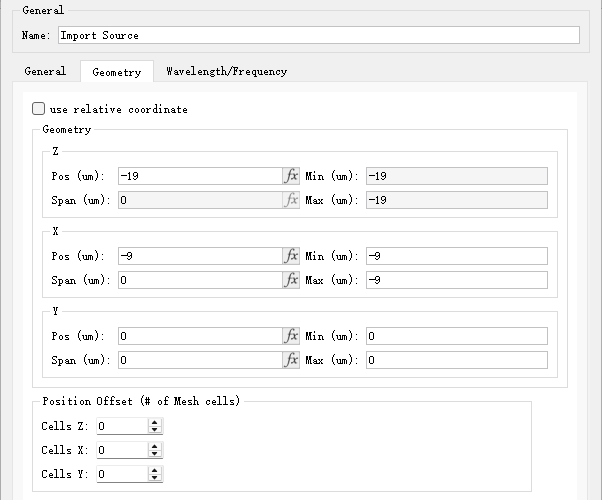Click the Cells X value field
The image size is (602, 500).
pos(122,450)
